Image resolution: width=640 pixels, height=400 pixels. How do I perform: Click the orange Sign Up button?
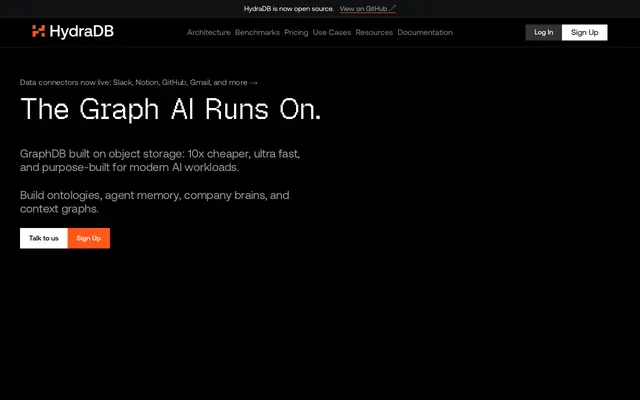pos(89,238)
